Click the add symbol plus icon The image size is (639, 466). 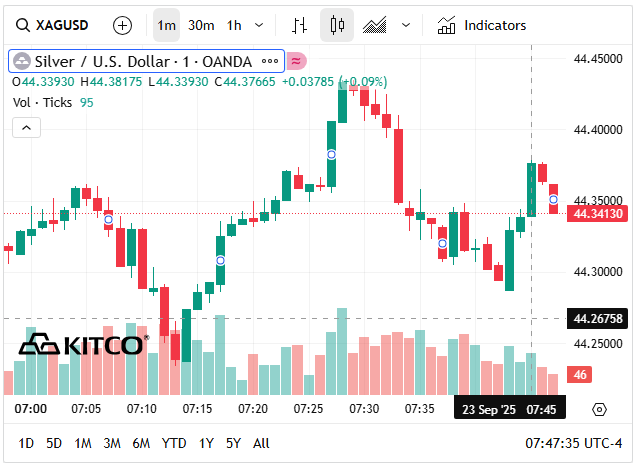coord(122,25)
